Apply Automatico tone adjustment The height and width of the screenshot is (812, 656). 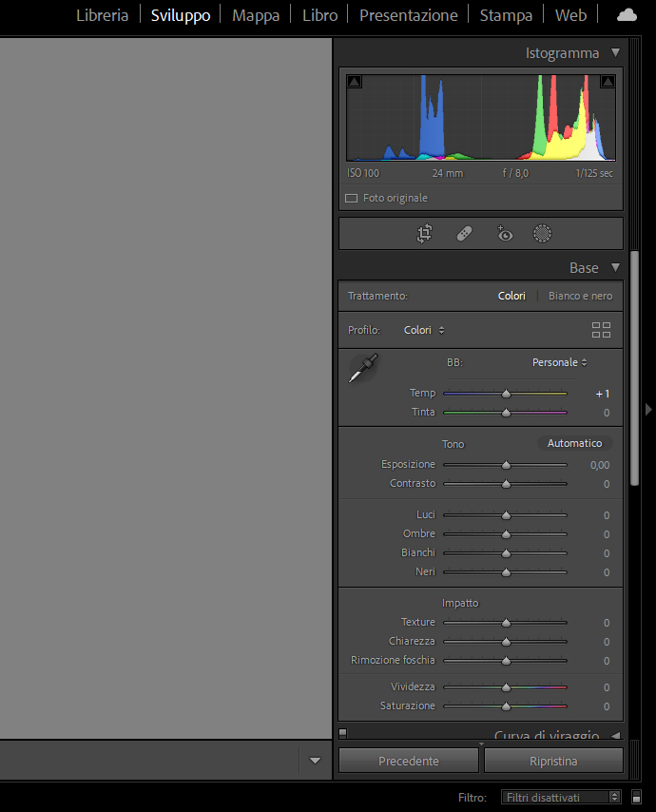pyautogui.click(x=574, y=443)
